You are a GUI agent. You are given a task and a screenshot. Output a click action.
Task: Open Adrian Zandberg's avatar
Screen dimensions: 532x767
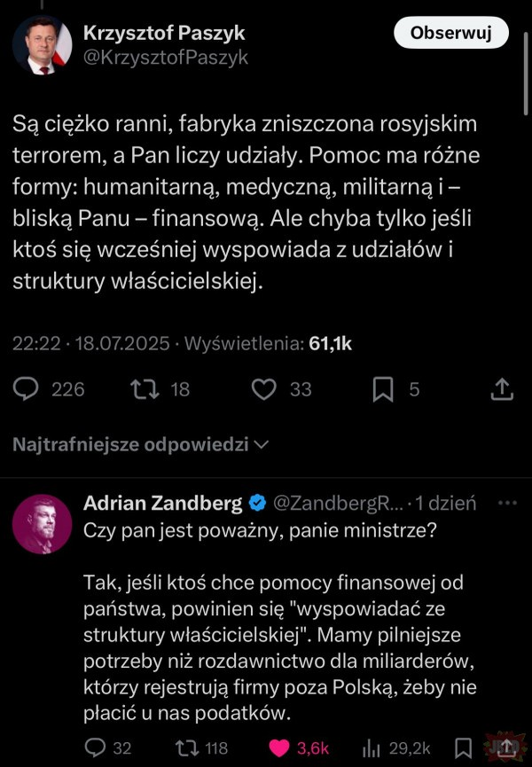click(x=42, y=524)
